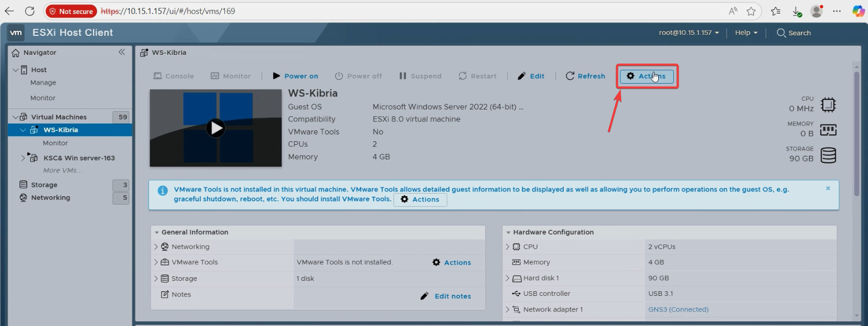Click the blue info icon in the VMware Tools banner
868x326 pixels.
pos(162,191)
